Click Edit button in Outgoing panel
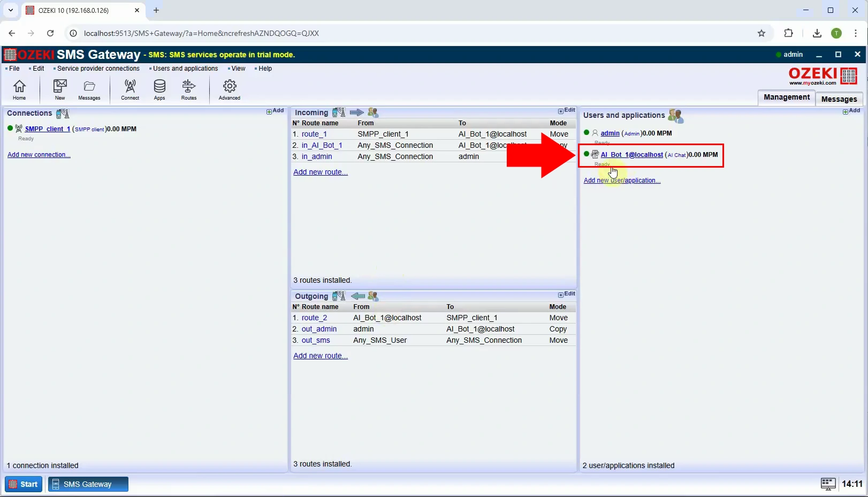Screen dimensions: 868x497 (567, 294)
